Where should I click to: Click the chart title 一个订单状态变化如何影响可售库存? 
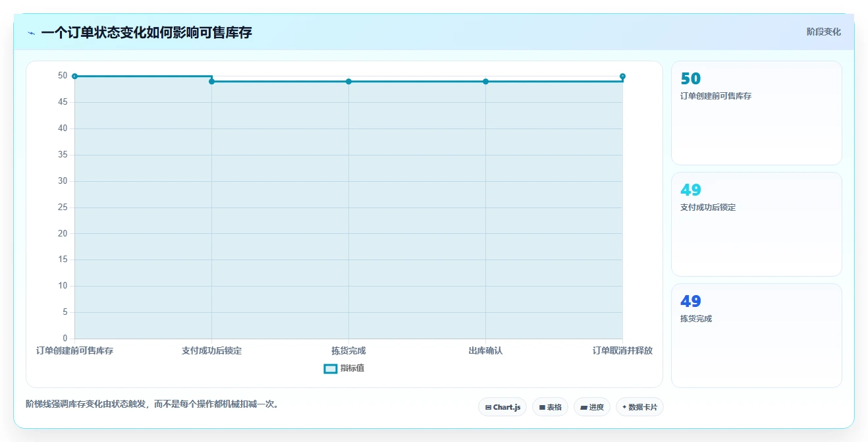coord(146,32)
